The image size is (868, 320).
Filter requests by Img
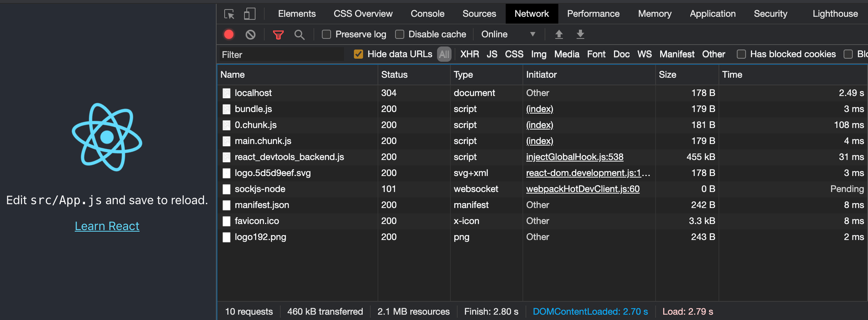click(x=538, y=54)
